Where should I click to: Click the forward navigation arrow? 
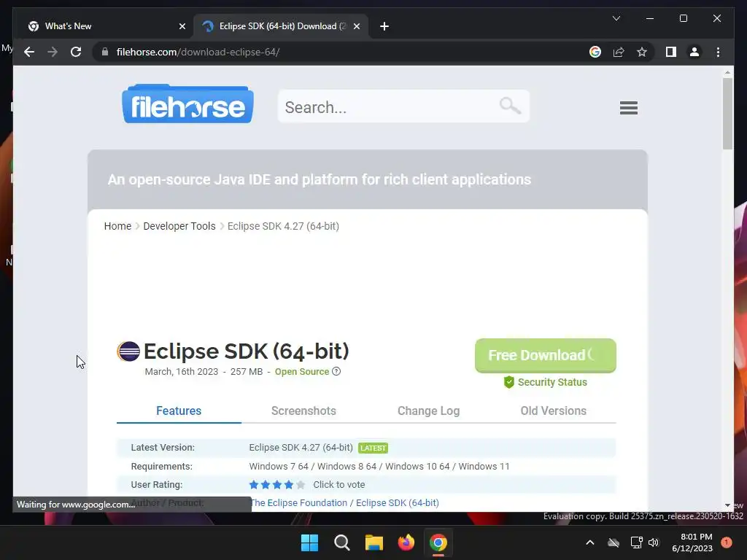[53, 52]
